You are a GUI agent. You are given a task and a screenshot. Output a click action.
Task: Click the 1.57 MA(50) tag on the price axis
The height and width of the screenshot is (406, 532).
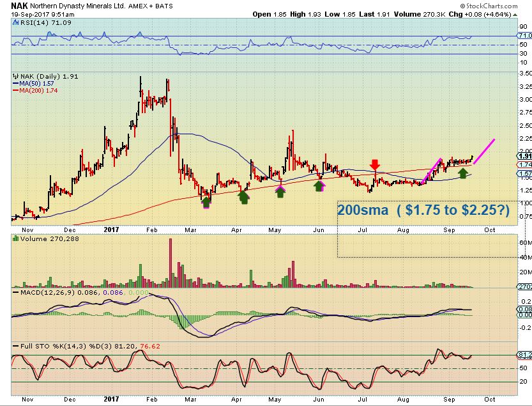pyautogui.click(x=525, y=174)
